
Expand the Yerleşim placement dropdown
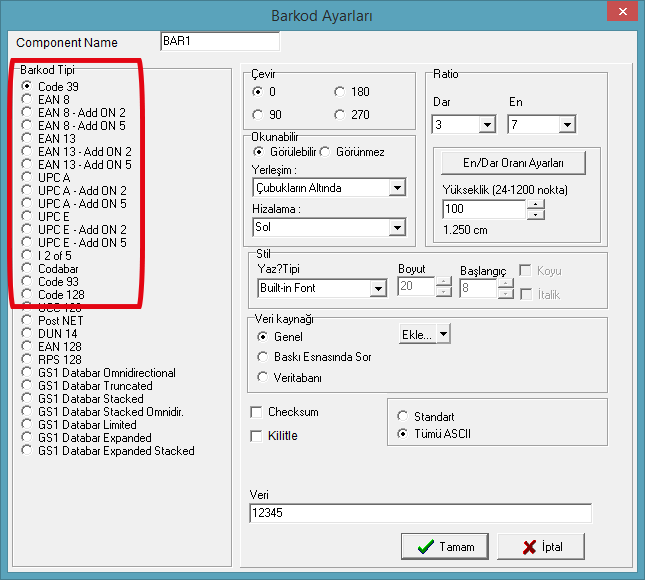[x=397, y=188]
